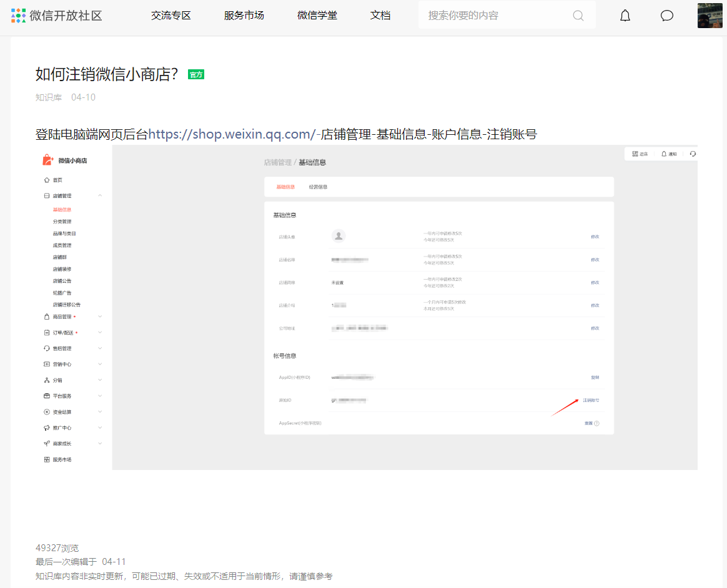Collapse the 店铺管理 chevron
The image size is (727, 588).
100,195
